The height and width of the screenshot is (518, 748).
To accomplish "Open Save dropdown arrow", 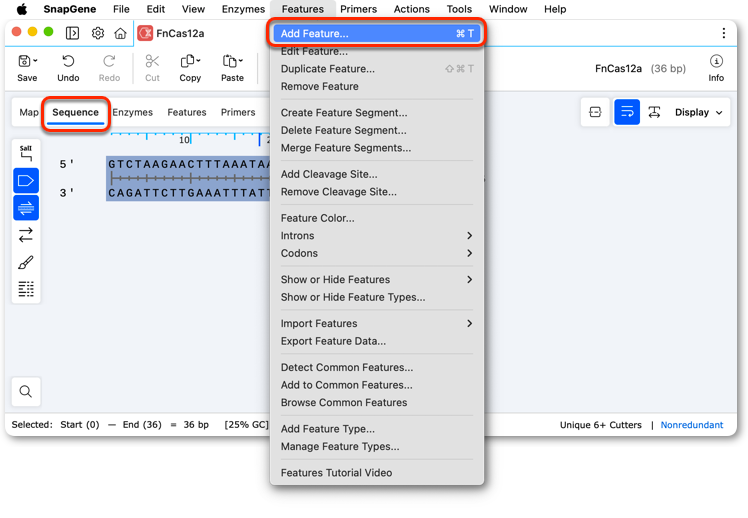I will 36,61.
